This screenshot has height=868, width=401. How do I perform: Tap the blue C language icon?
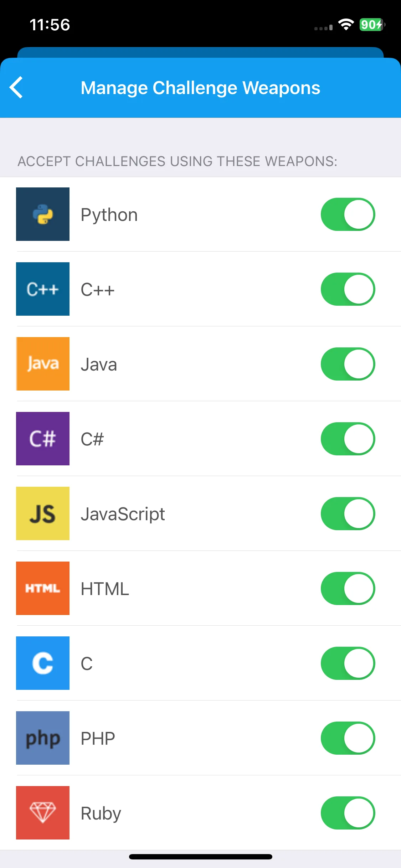[x=43, y=663]
